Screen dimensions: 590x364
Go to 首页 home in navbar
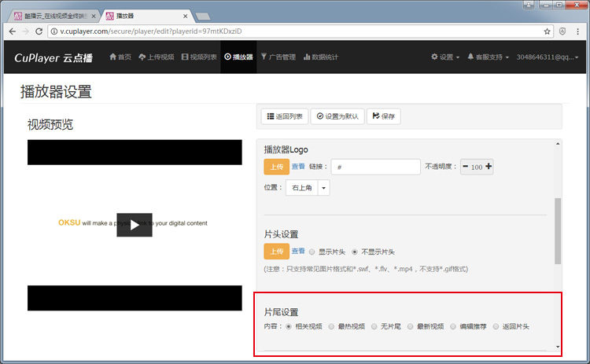click(120, 57)
